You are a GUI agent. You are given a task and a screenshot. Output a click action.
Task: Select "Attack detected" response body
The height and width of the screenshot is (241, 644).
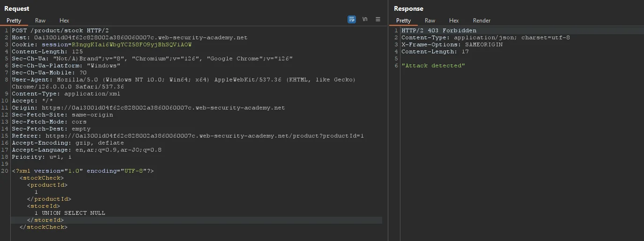tap(433, 66)
